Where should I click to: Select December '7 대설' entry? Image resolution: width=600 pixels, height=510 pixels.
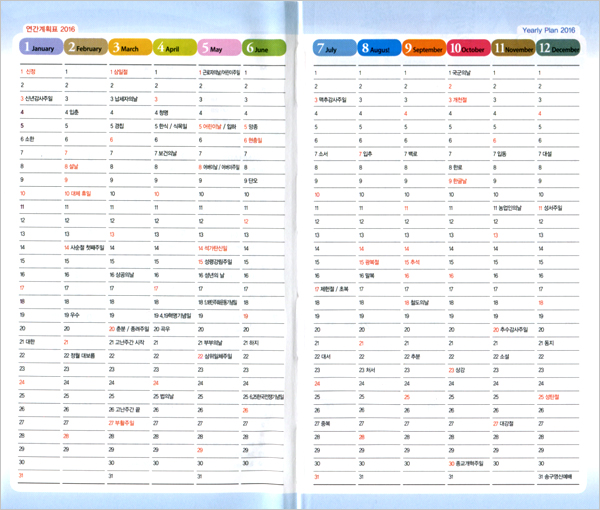click(x=545, y=154)
